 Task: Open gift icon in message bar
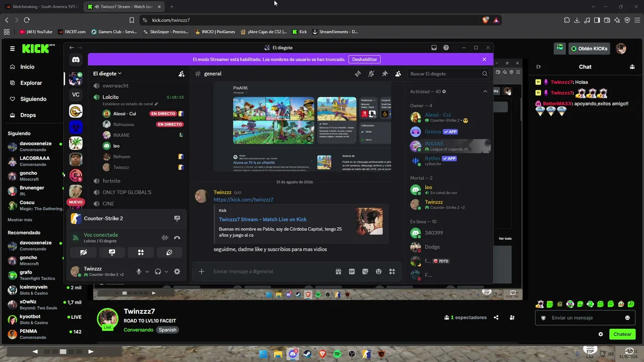pos(338,271)
